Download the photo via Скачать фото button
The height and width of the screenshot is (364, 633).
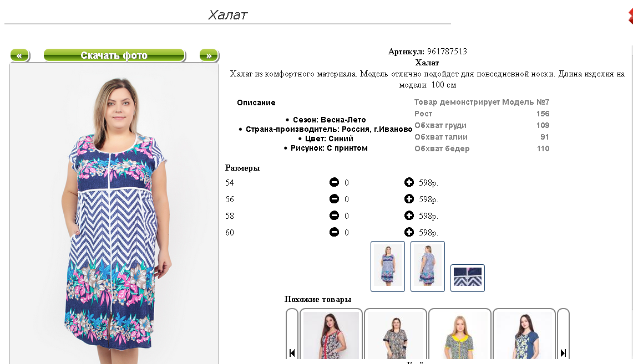tap(114, 55)
